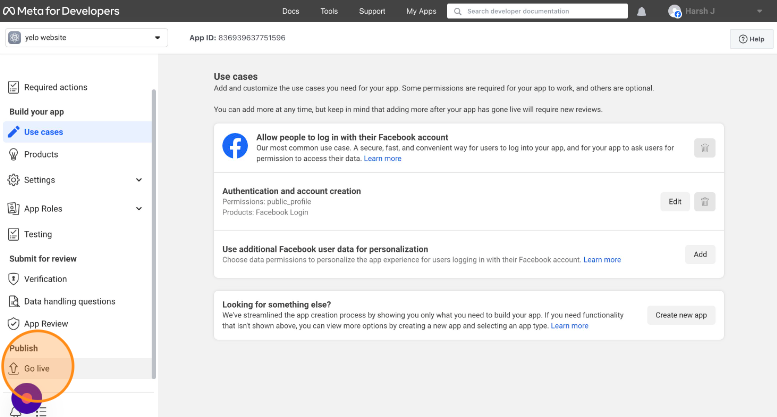The height and width of the screenshot is (417, 777).
Task: Open the notifications bell in header
Action: [641, 11]
